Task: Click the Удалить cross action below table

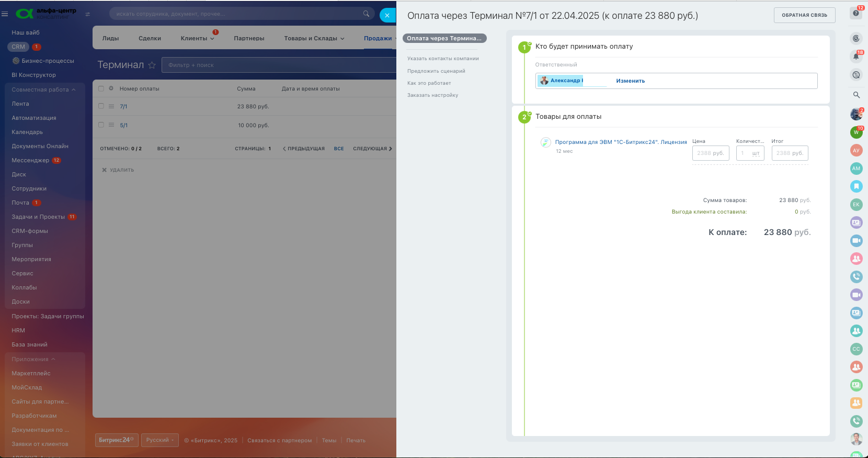Action: tap(118, 170)
